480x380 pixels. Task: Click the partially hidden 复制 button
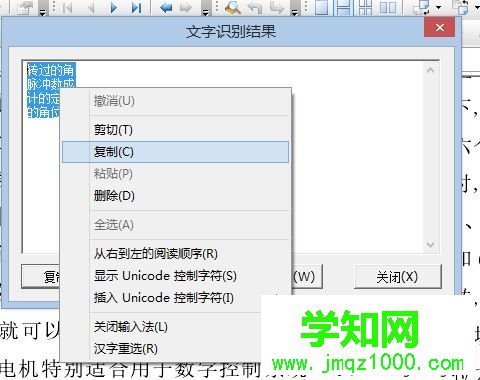(41, 277)
